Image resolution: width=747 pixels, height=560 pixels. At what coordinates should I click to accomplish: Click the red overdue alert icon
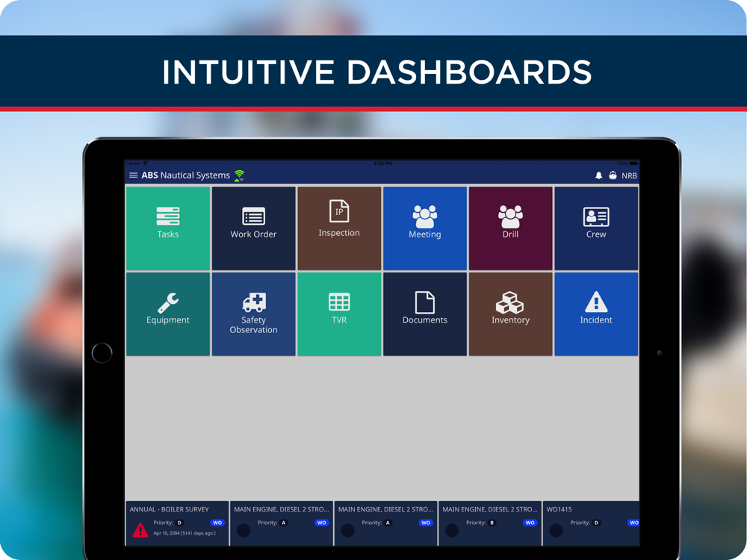tap(140, 530)
